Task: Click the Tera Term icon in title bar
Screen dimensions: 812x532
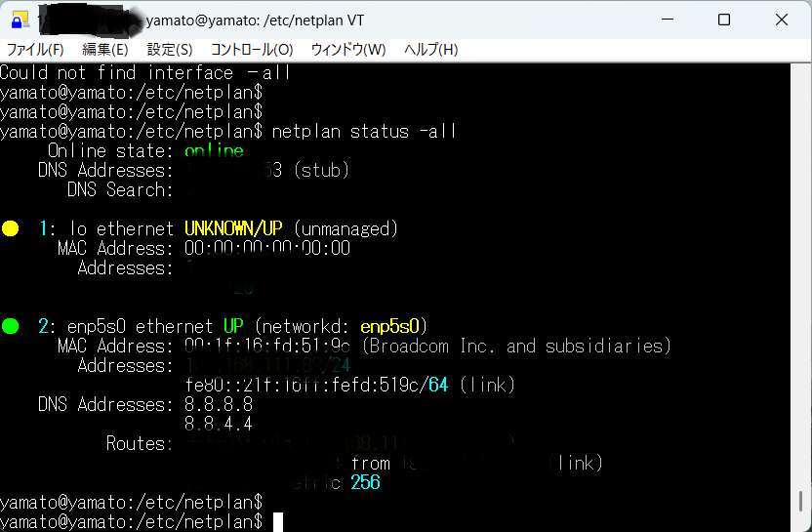Action: click(20, 20)
